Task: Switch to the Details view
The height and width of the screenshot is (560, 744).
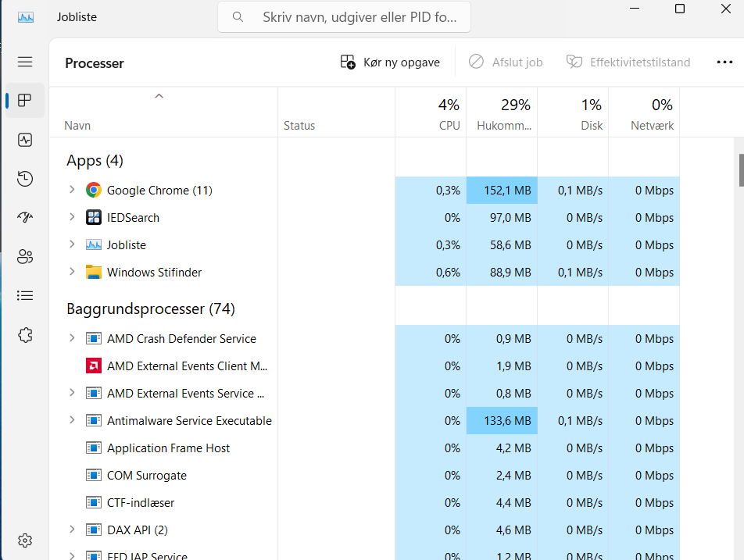Action: tap(24, 295)
